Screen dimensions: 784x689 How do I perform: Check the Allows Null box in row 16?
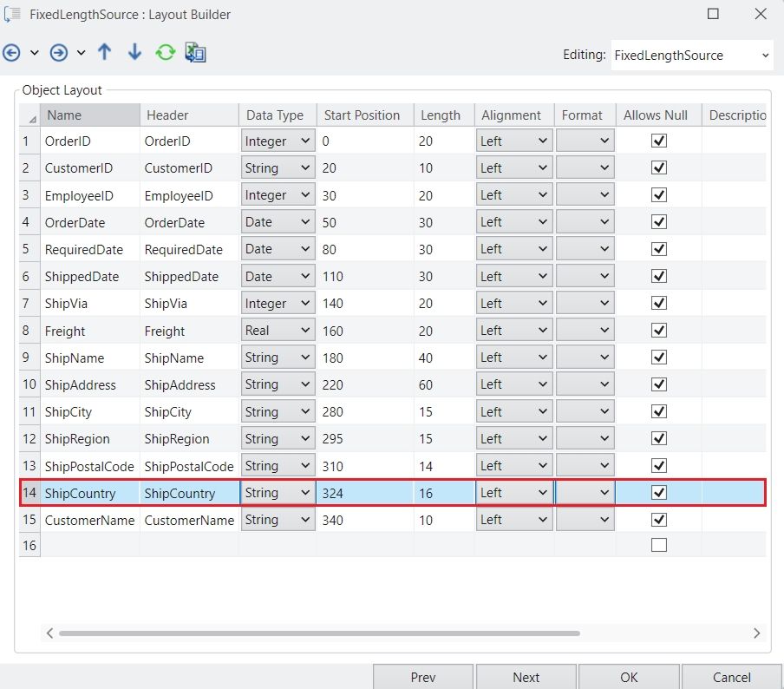(659, 546)
